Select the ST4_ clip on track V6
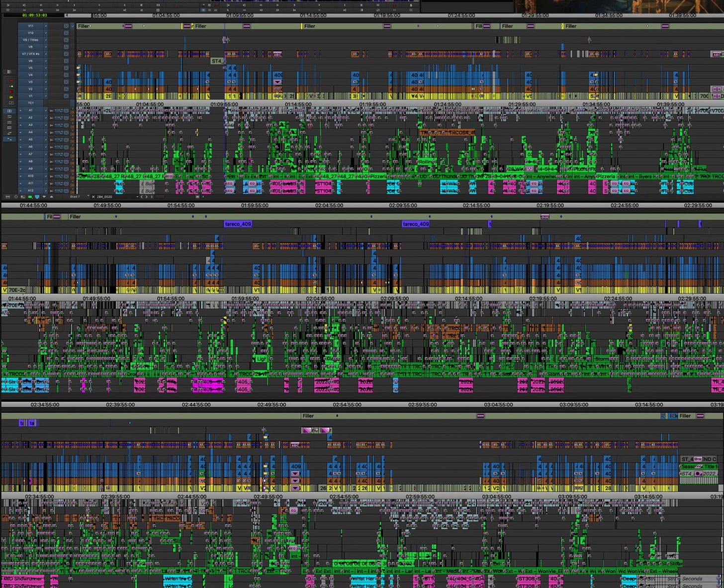Image resolution: width=724 pixels, height=588 pixels. 217,61
